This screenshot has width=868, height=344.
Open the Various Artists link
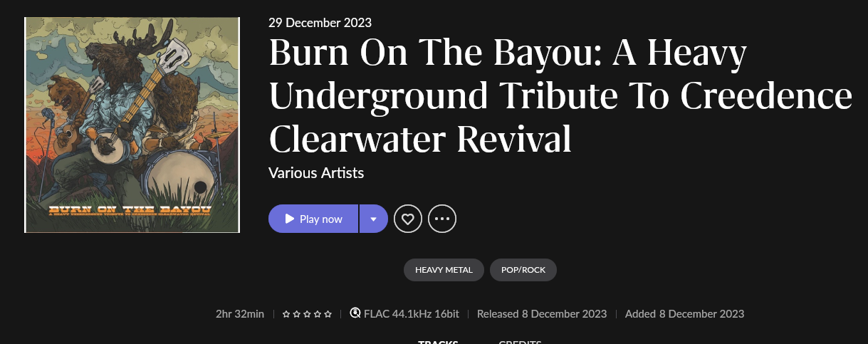316,173
